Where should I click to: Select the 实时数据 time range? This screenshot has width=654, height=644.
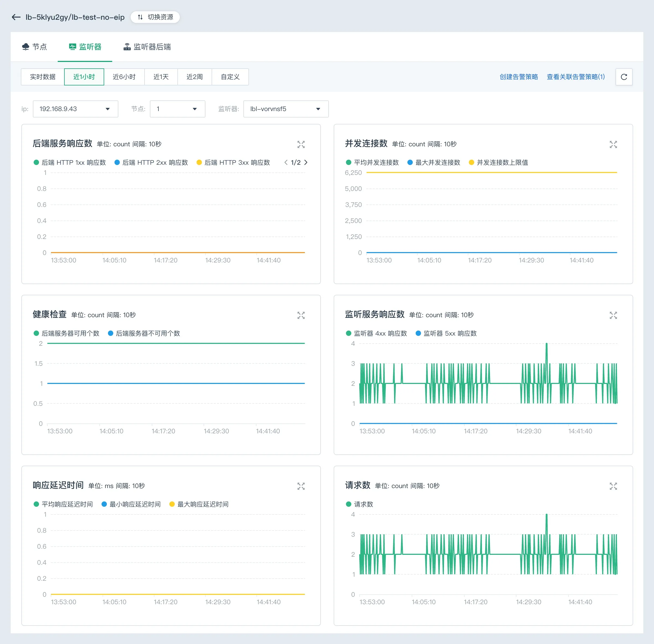point(43,77)
